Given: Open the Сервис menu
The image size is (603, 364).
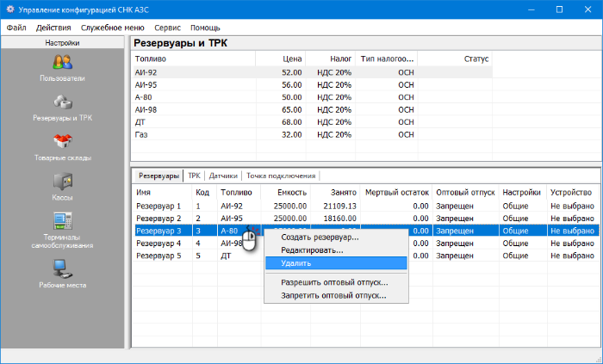Looking at the screenshot, I should pyautogui.click(x=167, y=28).
